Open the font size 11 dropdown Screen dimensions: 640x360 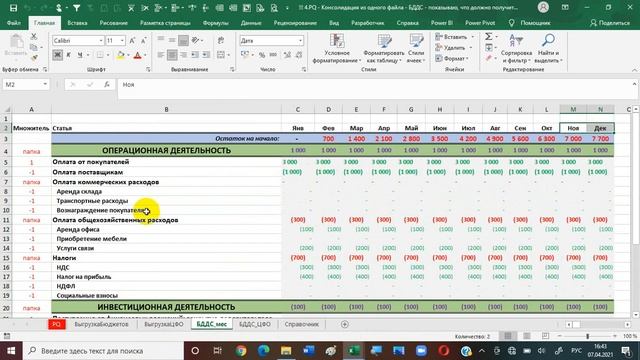[x=122, y=40]
